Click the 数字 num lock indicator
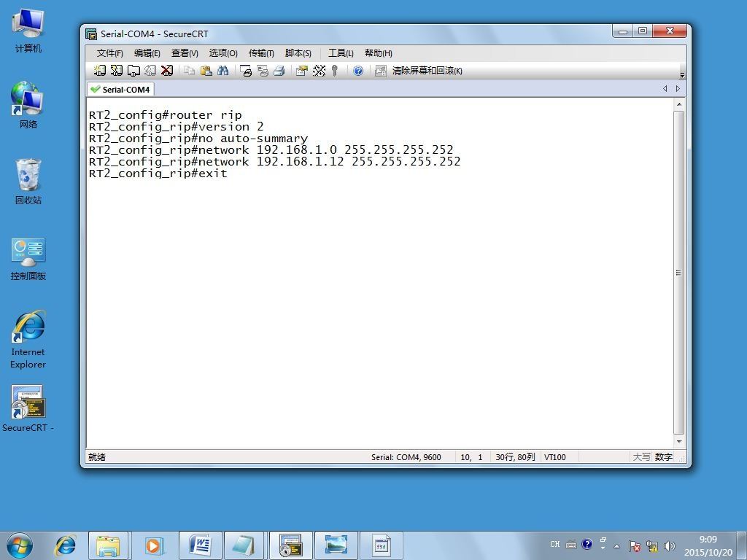The width and height of the screenshot is (747, 560). click(x=663, y=457)
